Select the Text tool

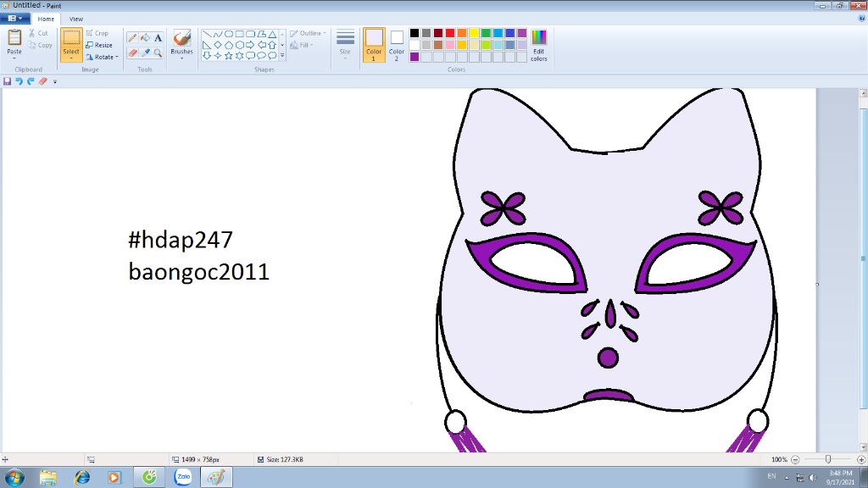click(x=158, y=37)
